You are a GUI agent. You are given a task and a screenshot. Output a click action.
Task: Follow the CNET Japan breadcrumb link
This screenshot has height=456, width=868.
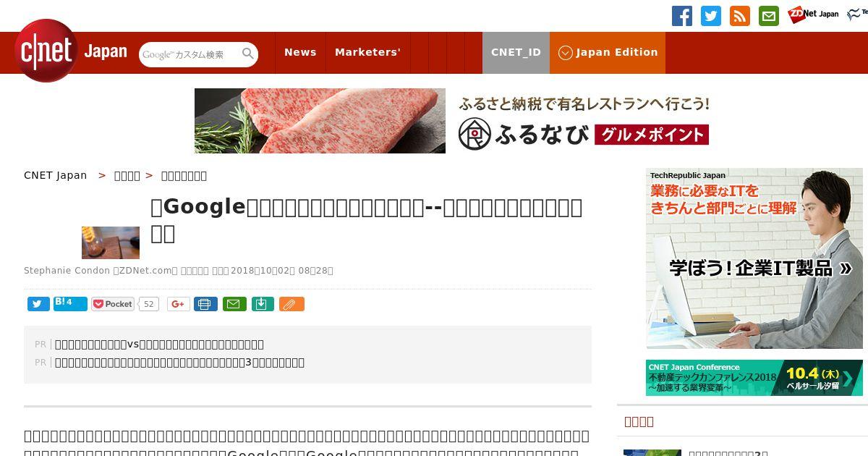point(55,175)
